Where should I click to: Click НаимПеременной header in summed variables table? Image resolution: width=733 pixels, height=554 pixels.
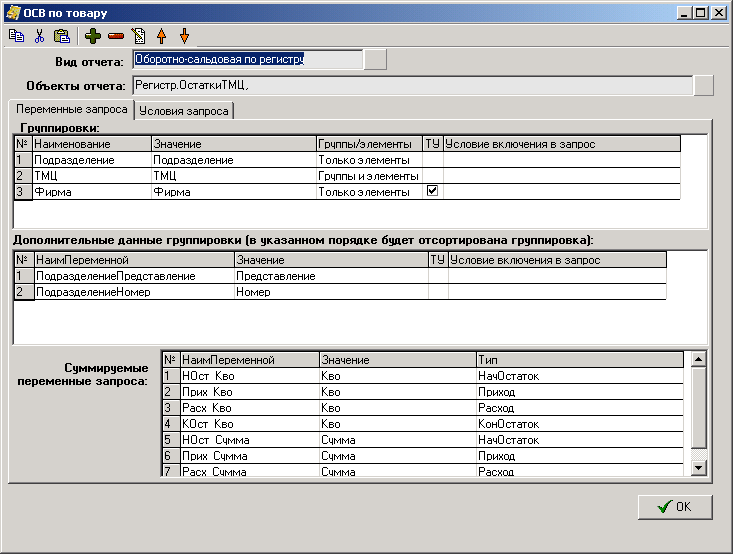coord(250,360)
